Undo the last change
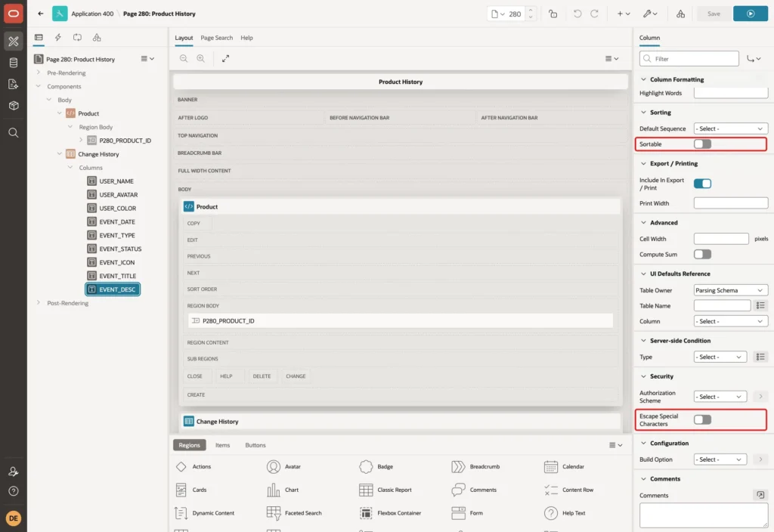Viewport: 774px width, 532px height. [577, 14]
